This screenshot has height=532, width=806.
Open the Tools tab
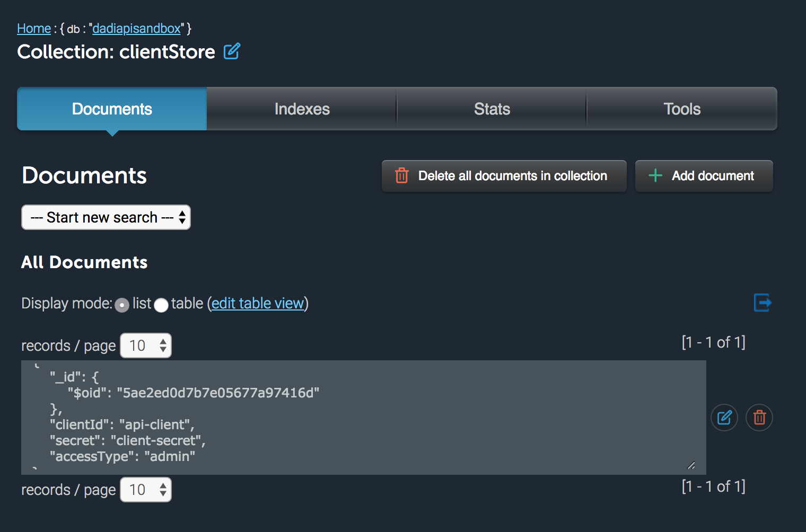pos(682,109)
